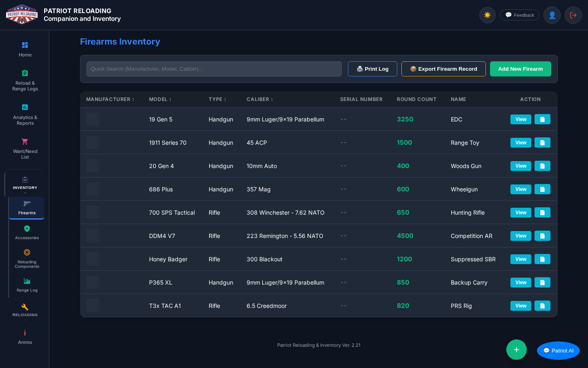Click the name Suppressed SBR
Image resolution: width=588 pixels, height=368 pixels.
pyautogui.click(x=473, y=259)
